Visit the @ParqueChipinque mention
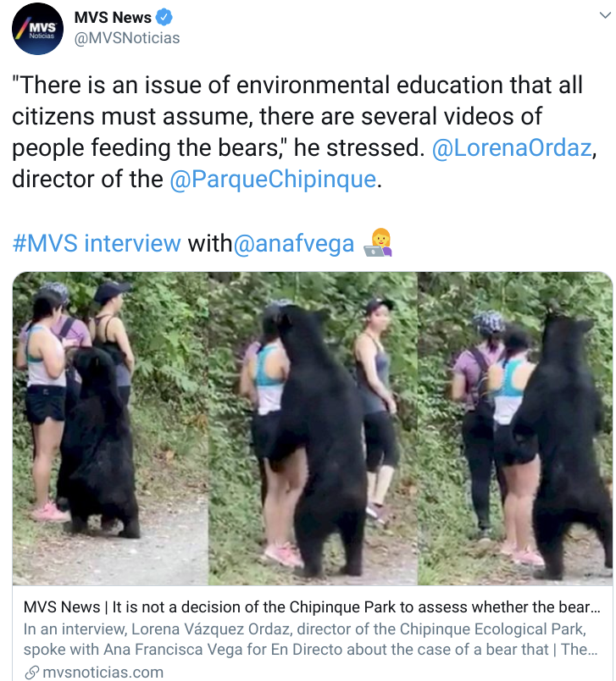Viewport: 616px width, 681px height. (x=273, y=179)
